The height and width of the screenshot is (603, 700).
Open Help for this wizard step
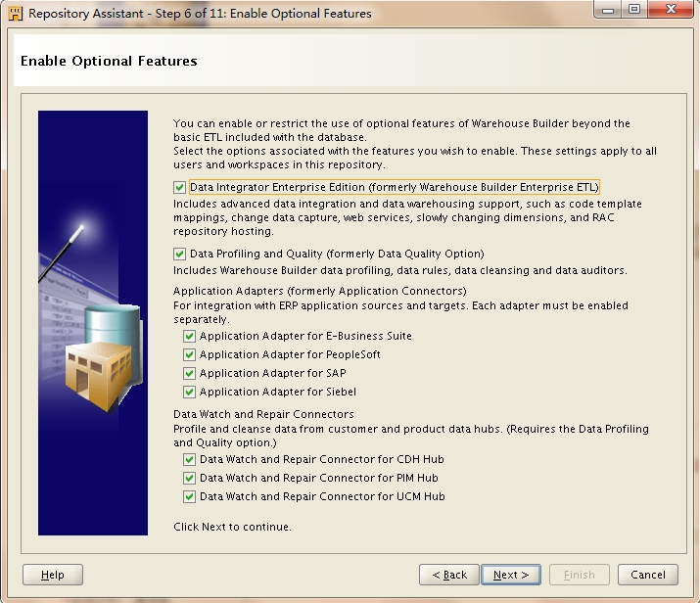[53, 575]
